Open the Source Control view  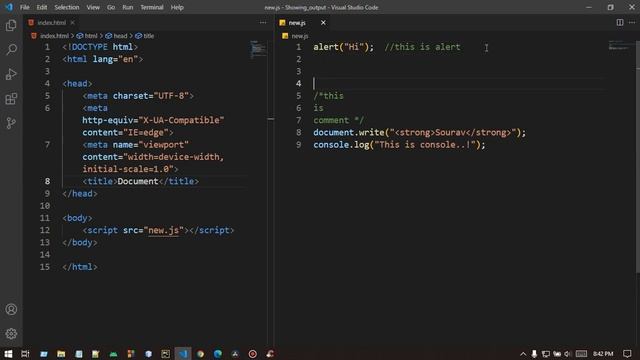[x=11, y=123]
